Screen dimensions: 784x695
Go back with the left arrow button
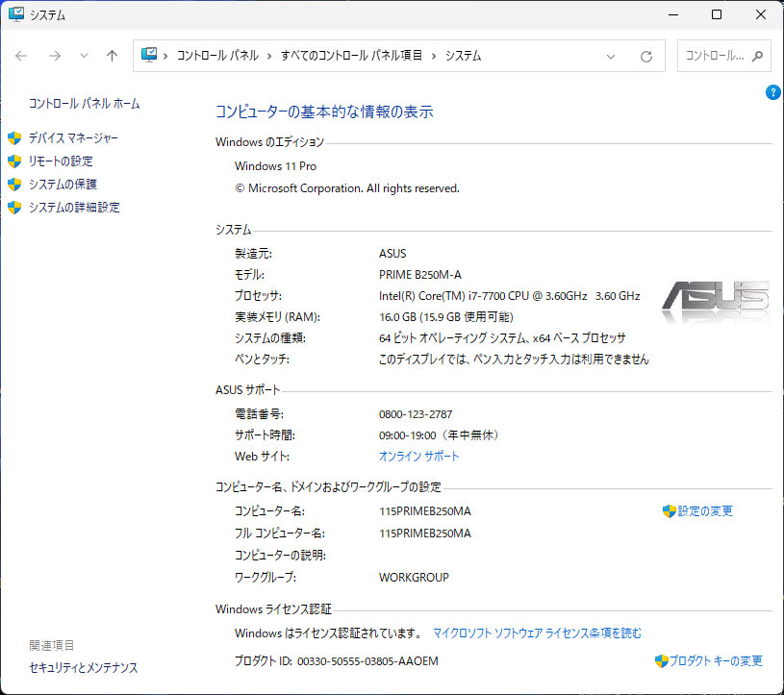pos(21,56)
